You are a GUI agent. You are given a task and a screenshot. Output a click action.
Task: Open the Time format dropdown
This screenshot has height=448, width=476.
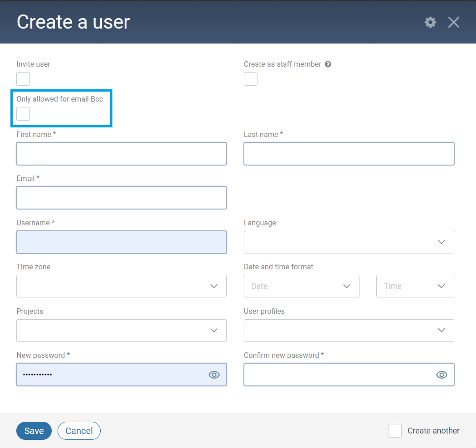tap(415, 286)
